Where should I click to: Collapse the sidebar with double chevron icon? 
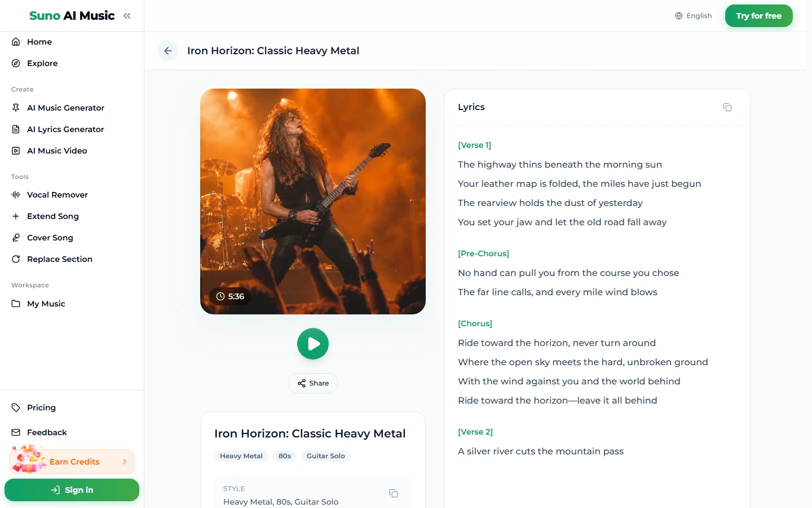point(127,16)
